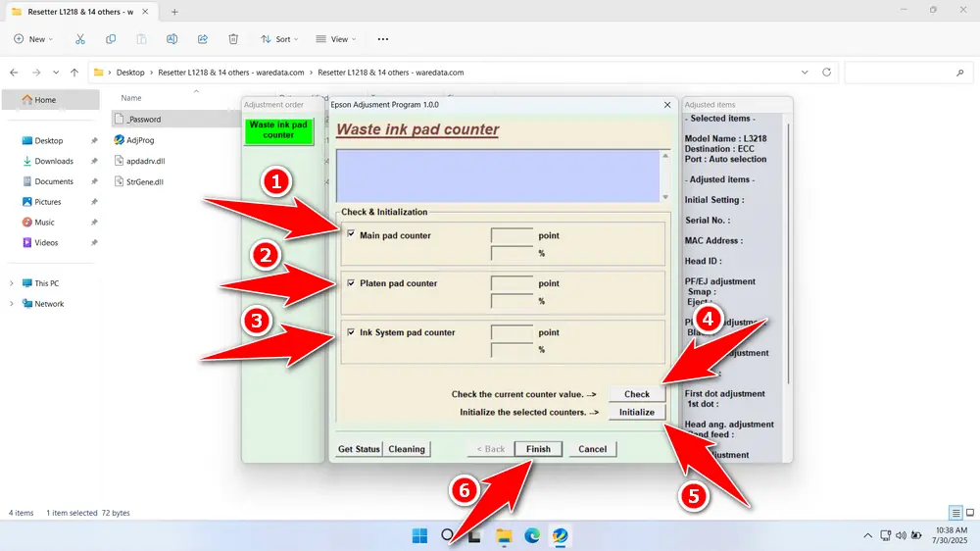The height and width of the screenshot is (551, 980).
Task: Click the AdjProg taskbar icon
Action: point(560,536)
